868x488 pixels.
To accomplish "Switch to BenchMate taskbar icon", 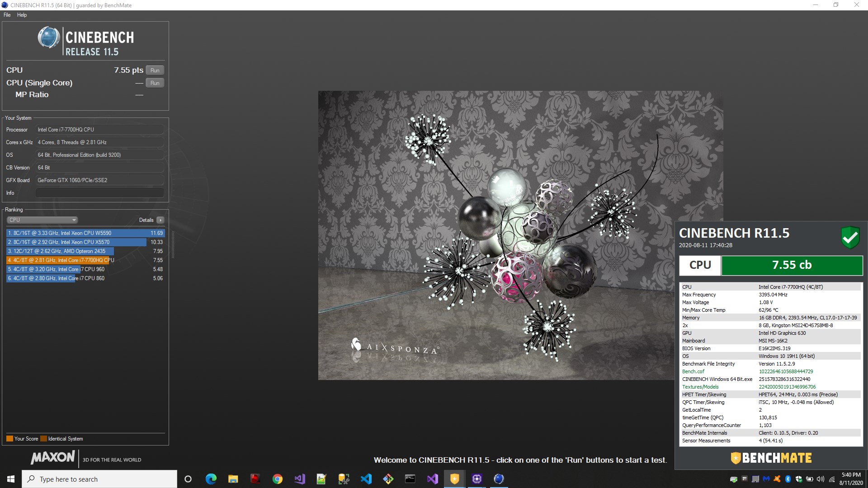I will [454, 479].
